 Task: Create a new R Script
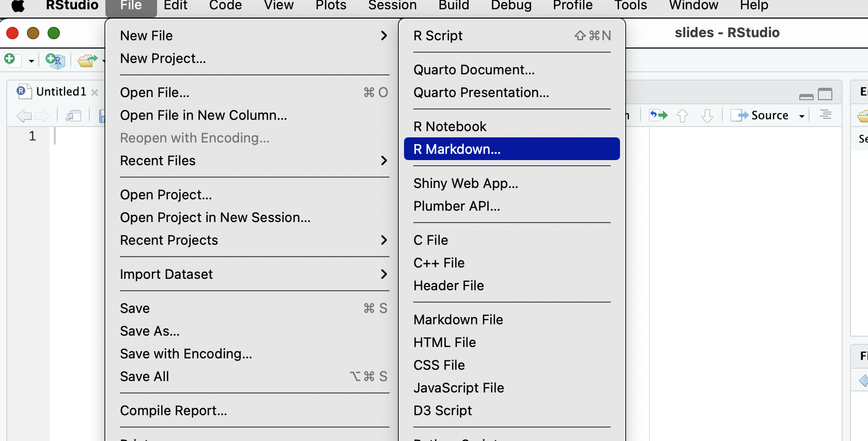pos(512,36)
